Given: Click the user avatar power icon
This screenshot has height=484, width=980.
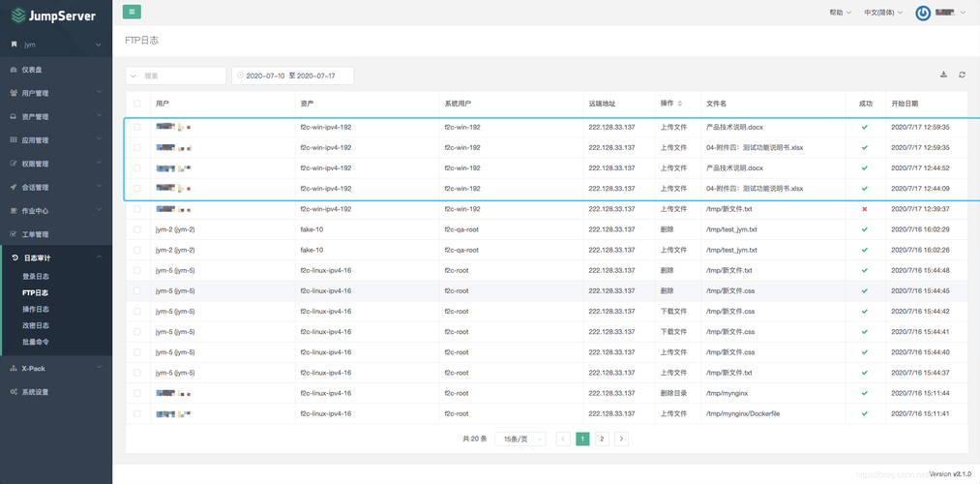Looking at the screenshot, I should coord(923,14).
